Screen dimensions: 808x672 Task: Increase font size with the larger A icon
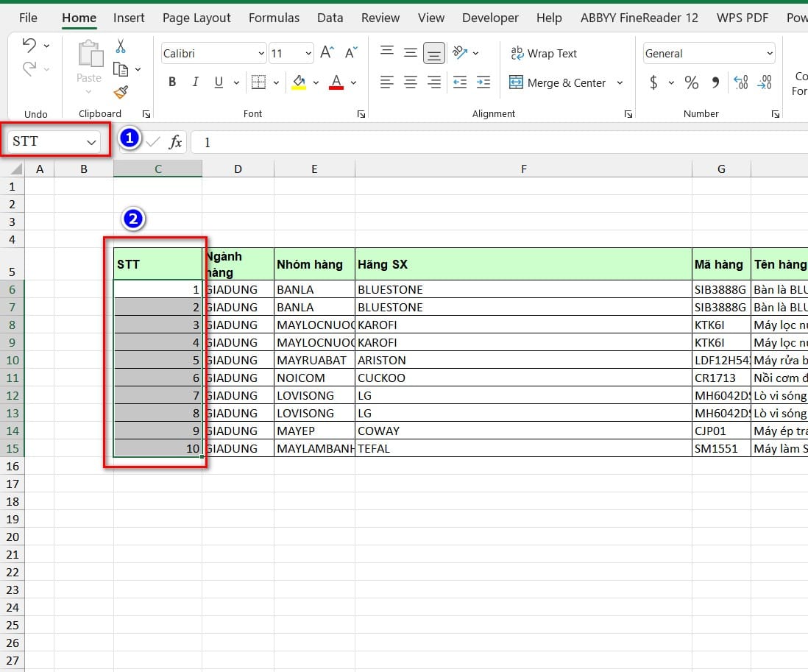[327, 52]
